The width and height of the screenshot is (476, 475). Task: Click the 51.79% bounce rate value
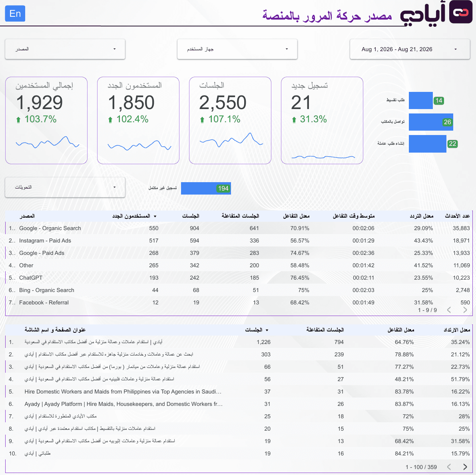460,379
